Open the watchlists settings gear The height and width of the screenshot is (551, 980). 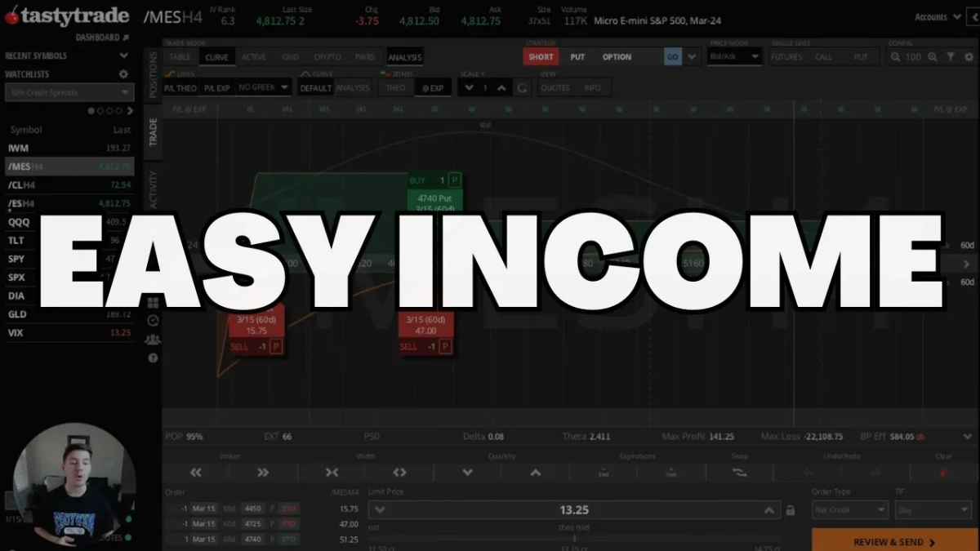(x=123, y=74)
